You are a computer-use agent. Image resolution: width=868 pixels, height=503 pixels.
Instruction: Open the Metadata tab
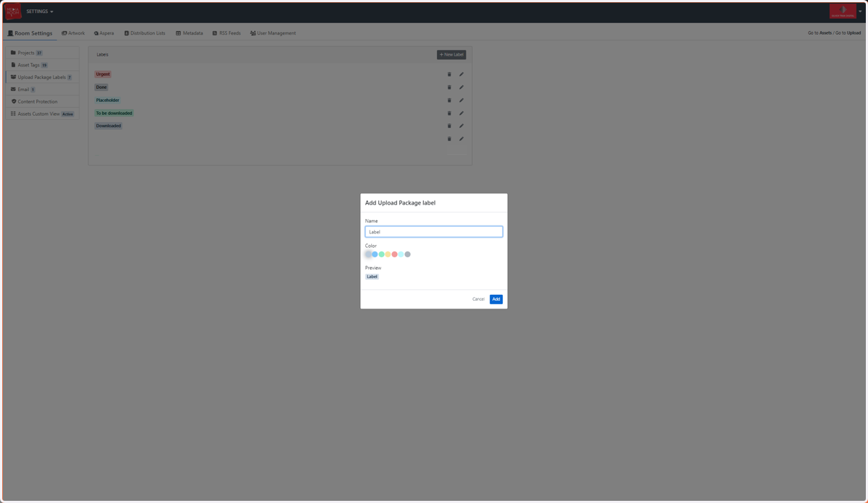190,33
